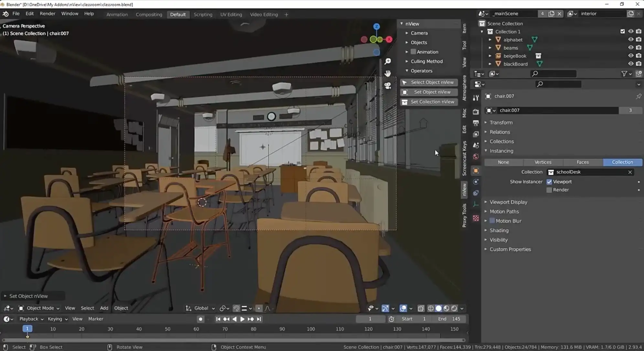Enable the Render checkbox under Show Instancer

pyautogui.click(x=549, y=190)
